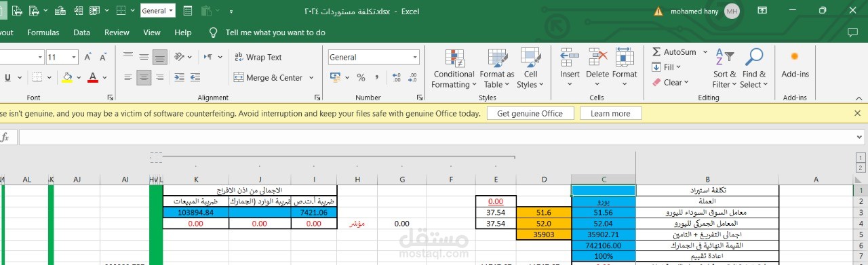Open Clear menu in Editing group
This screenshot has width=868, height=265.
pyautogui.click(x=671, y=83)
